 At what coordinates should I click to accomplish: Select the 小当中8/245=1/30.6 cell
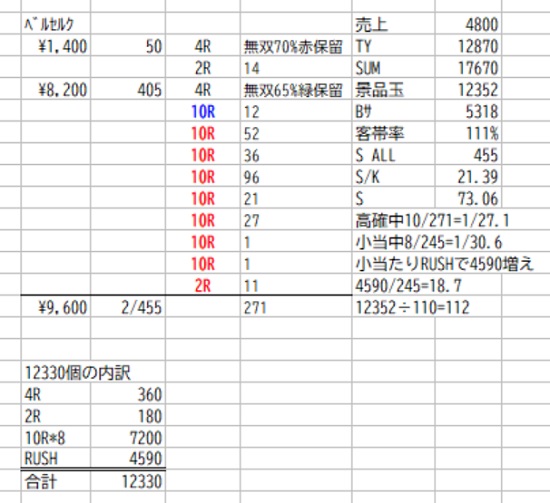click(429, 242)
